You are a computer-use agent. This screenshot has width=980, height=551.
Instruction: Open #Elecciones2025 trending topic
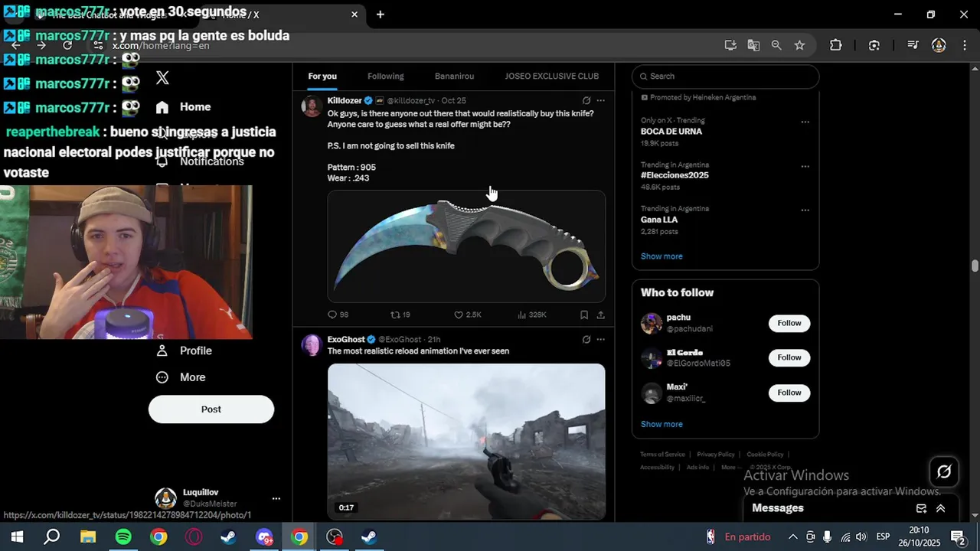coord(675,175)
